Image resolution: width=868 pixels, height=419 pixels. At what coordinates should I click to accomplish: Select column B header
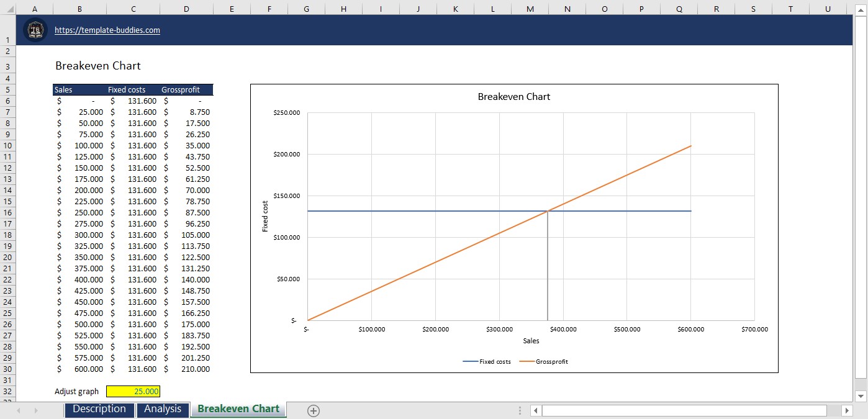[79, 9]
